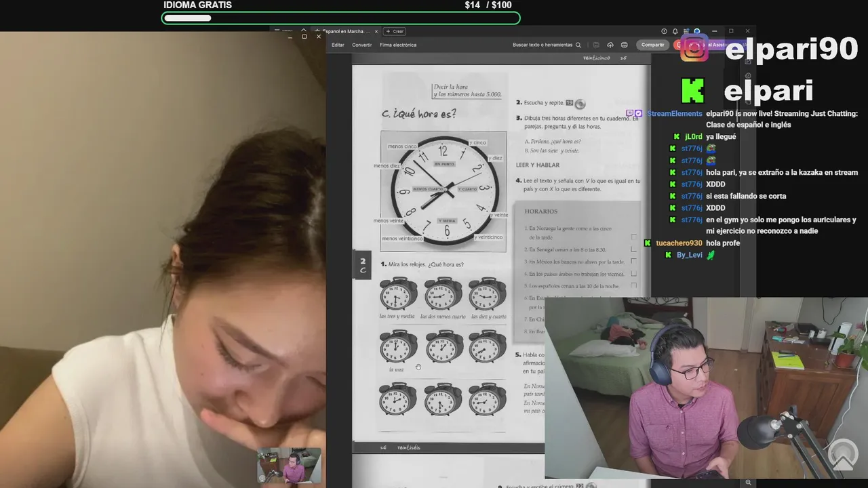The width and height of the screenshot is (868, 488).
Task: Click the cloud upload icon
Action: click(x=610, y=45)
